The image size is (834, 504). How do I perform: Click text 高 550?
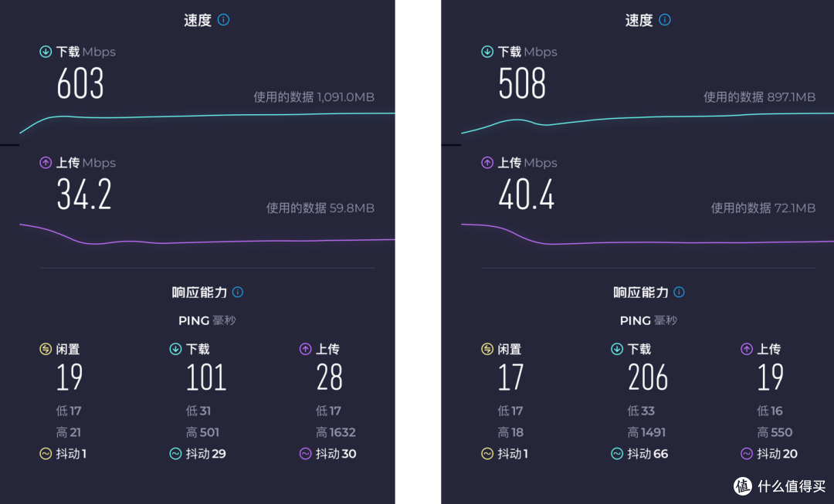(x=775, y=432)
